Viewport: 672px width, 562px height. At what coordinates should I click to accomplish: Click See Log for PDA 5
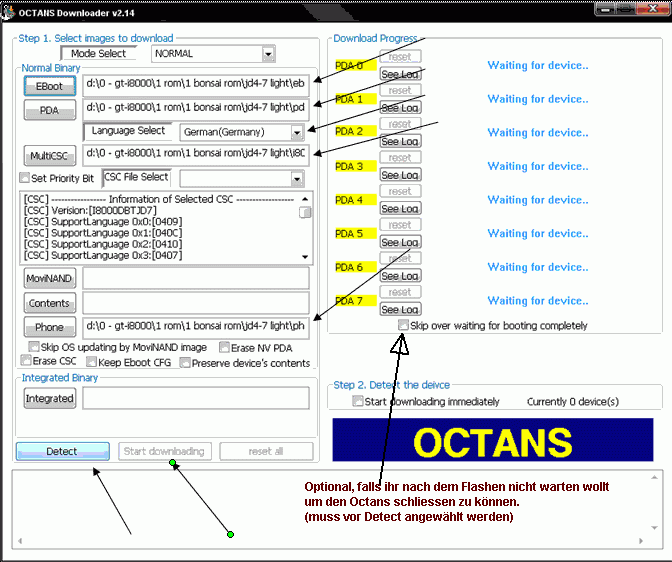400,242
